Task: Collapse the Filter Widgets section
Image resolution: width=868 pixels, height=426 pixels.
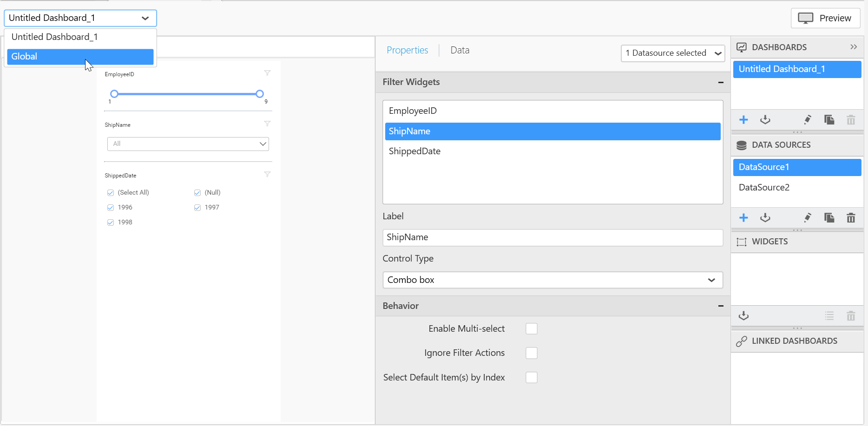Action: coord(721,82)
